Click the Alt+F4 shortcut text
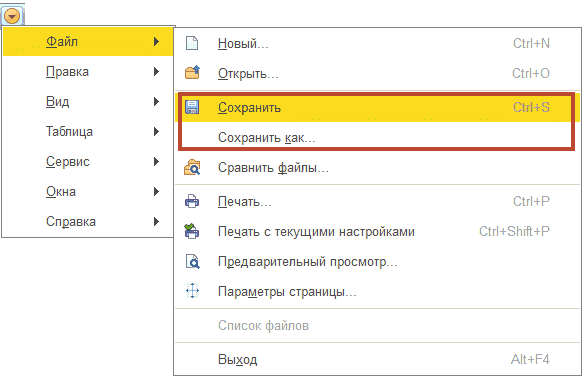Screen dimensions: 582x376 tap(530, 359)
